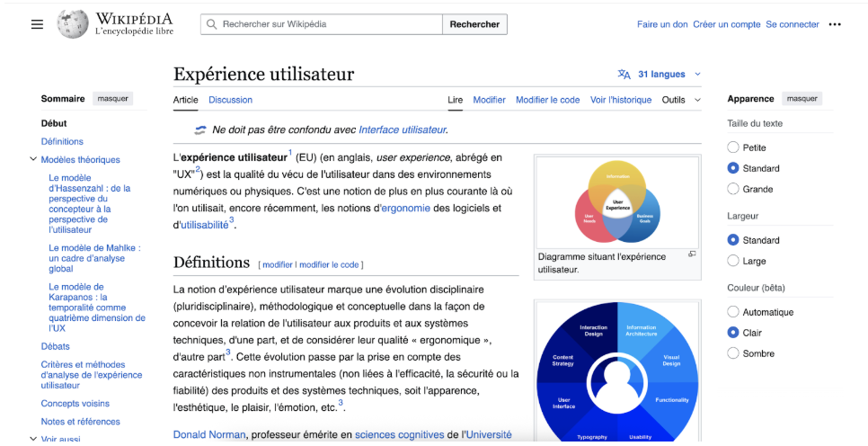Open the Modifier tab
Screen dimensions: 868x446
490,100
